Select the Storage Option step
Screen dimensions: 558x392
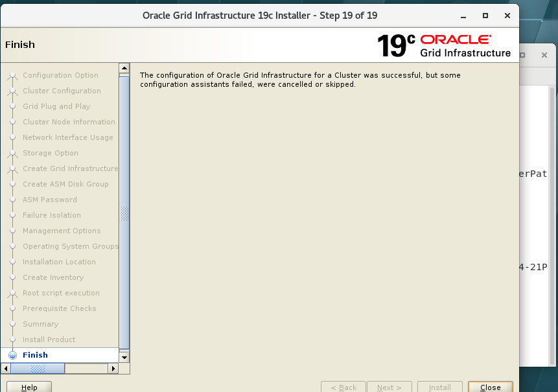pyautogui.click(x=51, y=153)
